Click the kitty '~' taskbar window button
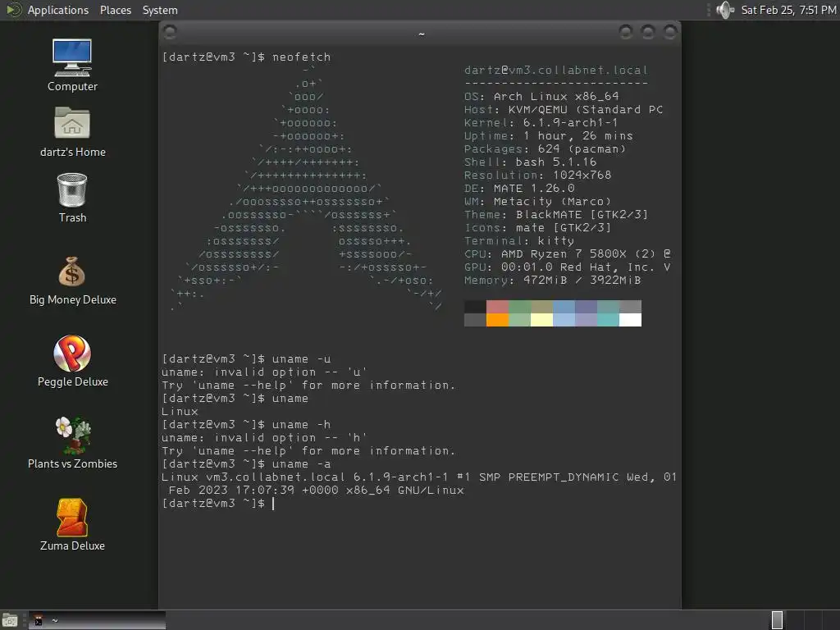Screen dimensions: 840x630 tap(97, 620)
